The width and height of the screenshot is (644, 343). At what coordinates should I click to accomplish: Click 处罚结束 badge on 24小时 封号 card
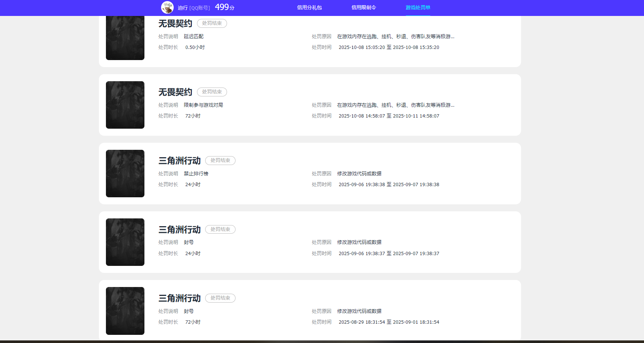[x=220, y=230]
